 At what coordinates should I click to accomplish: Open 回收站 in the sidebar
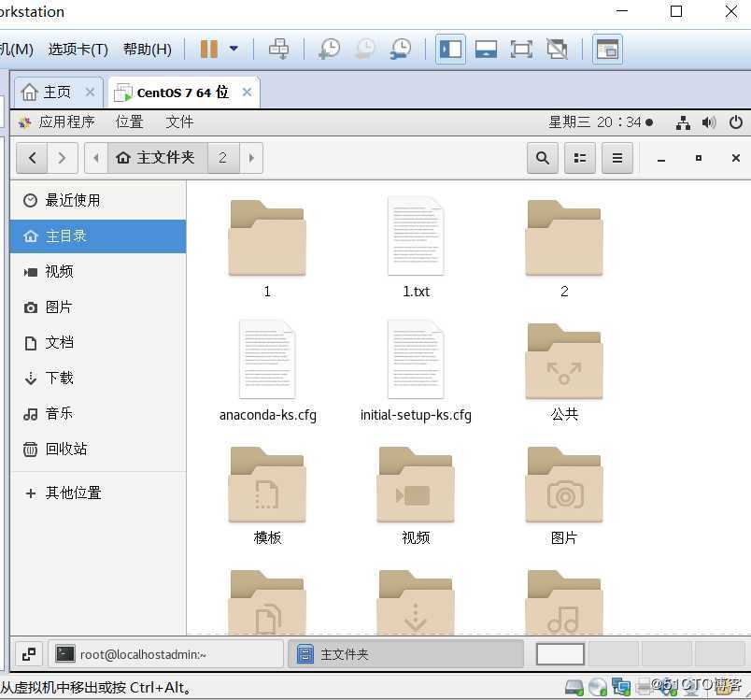(98, 449)
